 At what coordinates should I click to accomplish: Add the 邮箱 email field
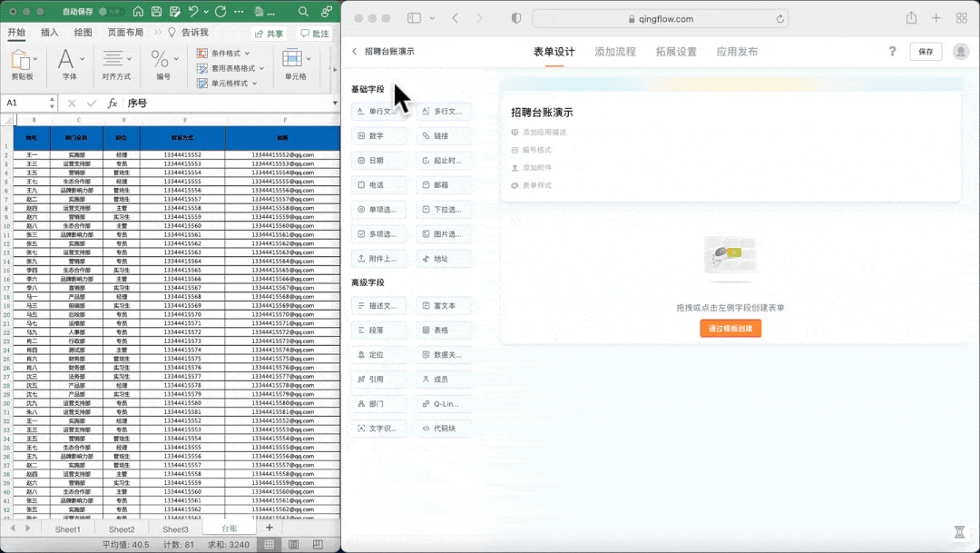click(444, 184)
